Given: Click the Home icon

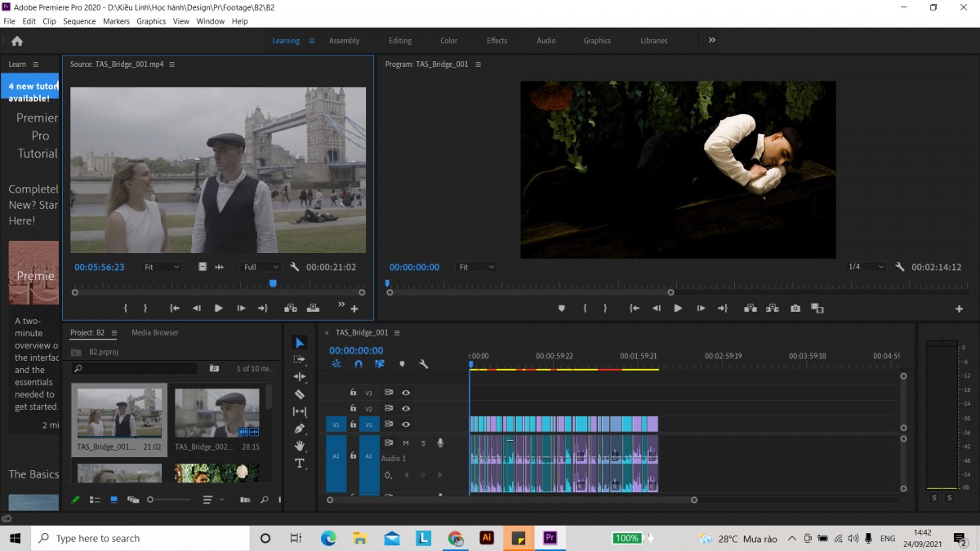Looking at the screenshot, I should point(17,41).
